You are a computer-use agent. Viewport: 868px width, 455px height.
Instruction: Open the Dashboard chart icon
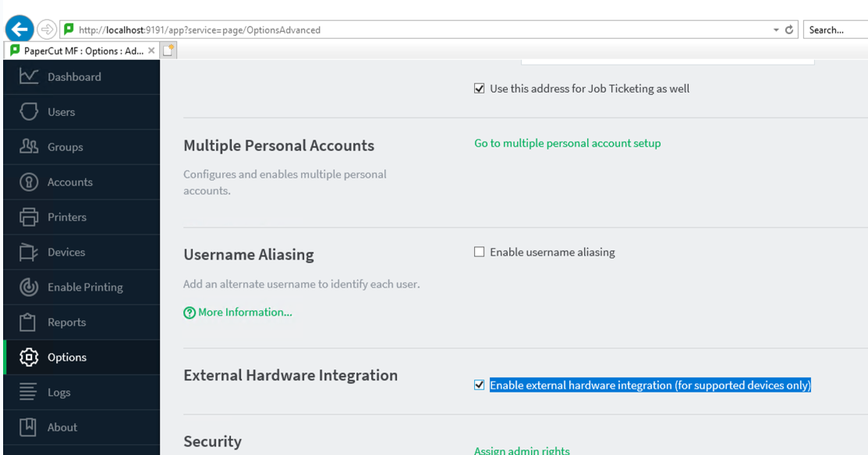29,76
